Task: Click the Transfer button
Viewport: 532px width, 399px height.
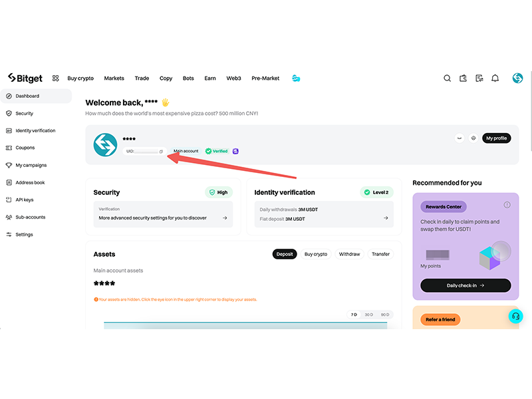Action: coord(380,254)
